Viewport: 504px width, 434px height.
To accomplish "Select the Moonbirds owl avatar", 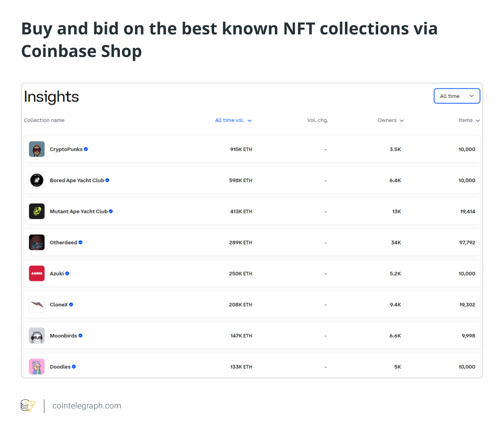I will (36, 336).
